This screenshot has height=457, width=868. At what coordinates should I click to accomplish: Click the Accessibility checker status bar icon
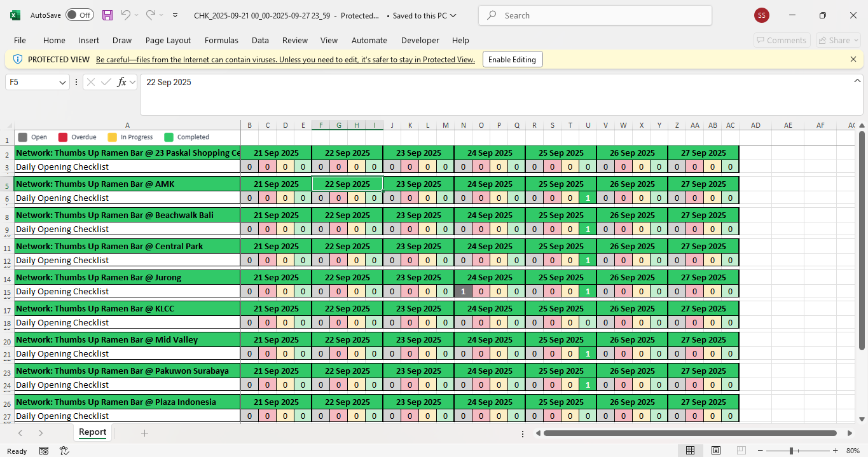pyautogui.click(x=64, y=451)
